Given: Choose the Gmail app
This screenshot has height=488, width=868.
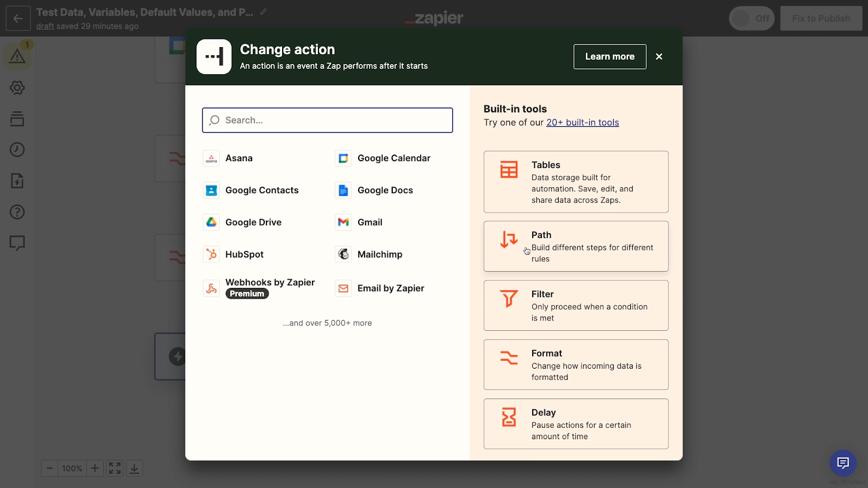Looking at the screenshot, I should click(359, 222).
